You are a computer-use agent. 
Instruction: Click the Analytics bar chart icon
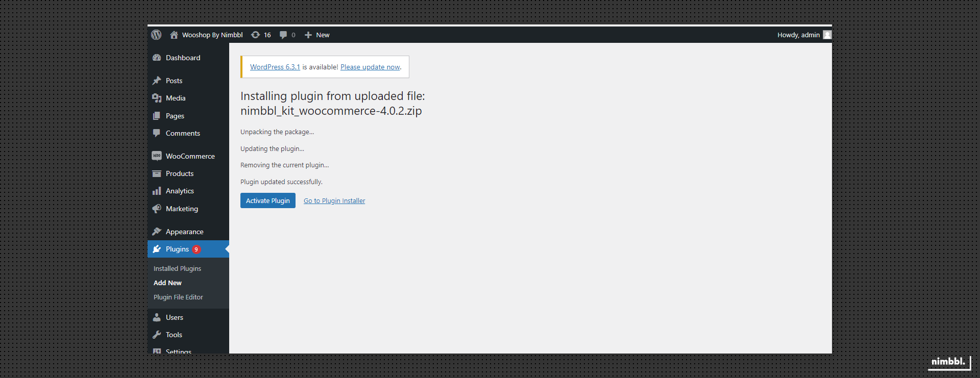(157, 191)
